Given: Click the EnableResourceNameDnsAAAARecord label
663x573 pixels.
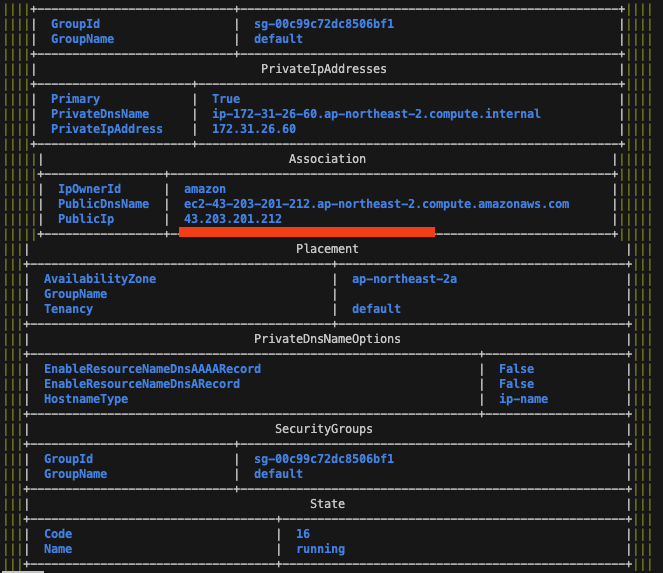Looking at the screenshot, I should tap(152, 369).
